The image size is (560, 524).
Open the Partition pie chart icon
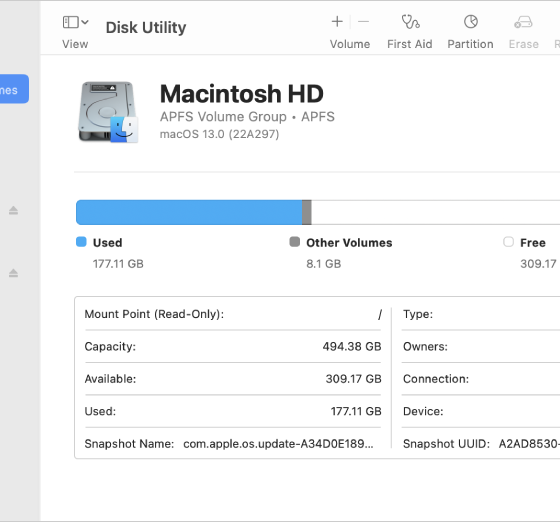tap(471, 22)
